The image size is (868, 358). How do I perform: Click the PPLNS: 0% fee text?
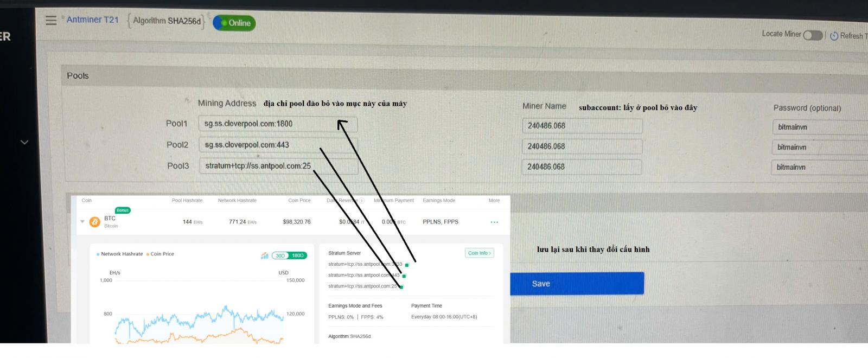pyautogui.click(x=341, y=317)
